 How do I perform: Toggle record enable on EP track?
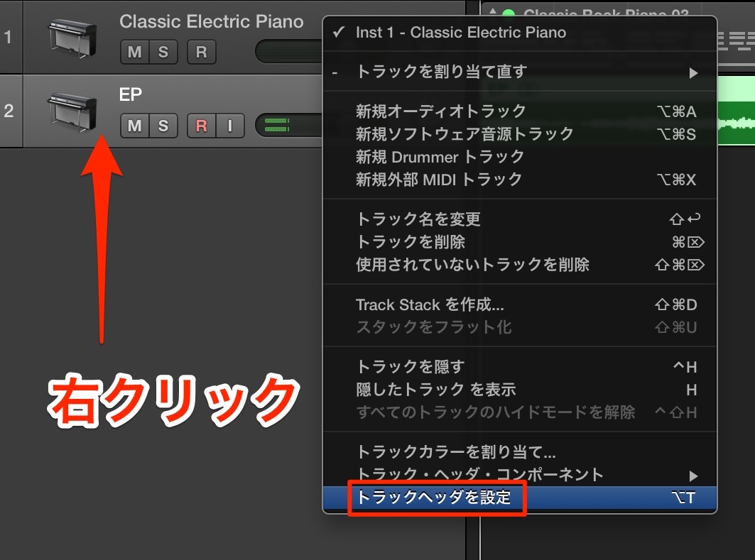coord(201,126)
